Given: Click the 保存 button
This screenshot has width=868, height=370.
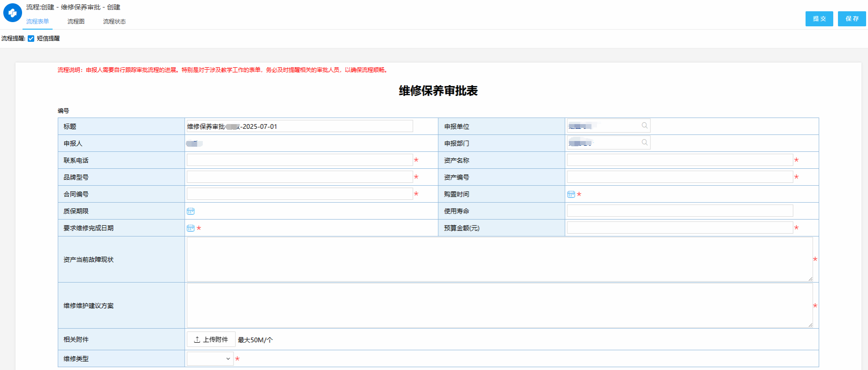Looking at the screenshot, I should tap(852, 19).
